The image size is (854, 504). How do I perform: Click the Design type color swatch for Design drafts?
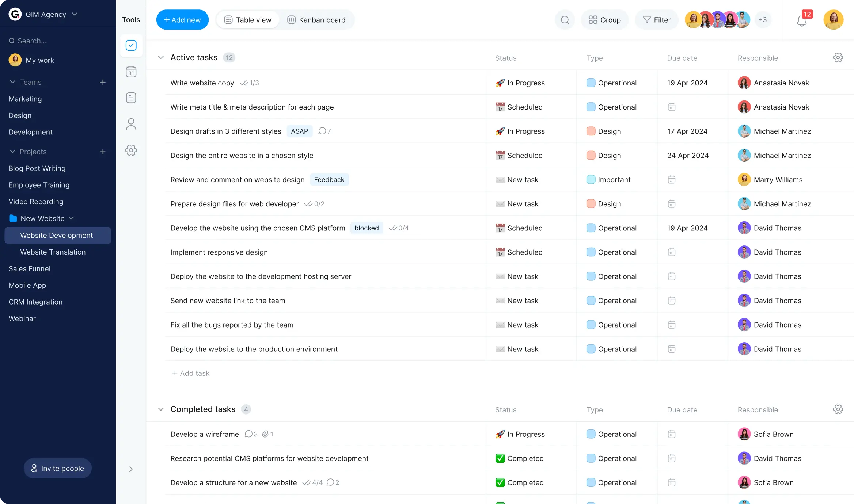(591, 131)
